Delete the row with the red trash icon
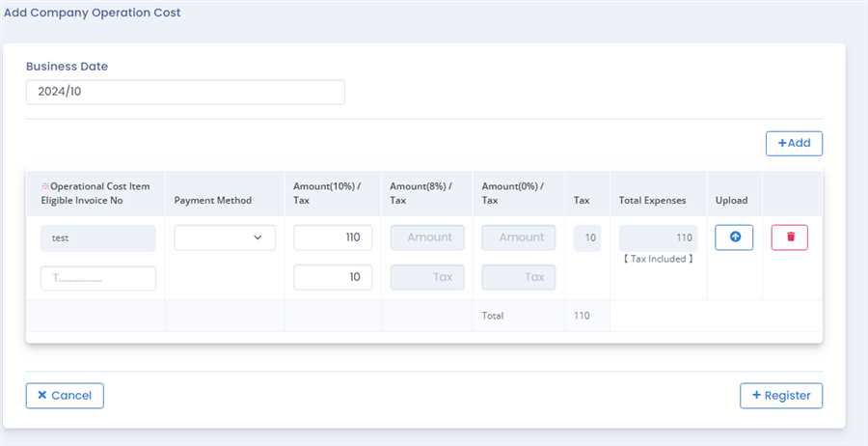Viewport: 868px width, 446px height. [790, 237]
